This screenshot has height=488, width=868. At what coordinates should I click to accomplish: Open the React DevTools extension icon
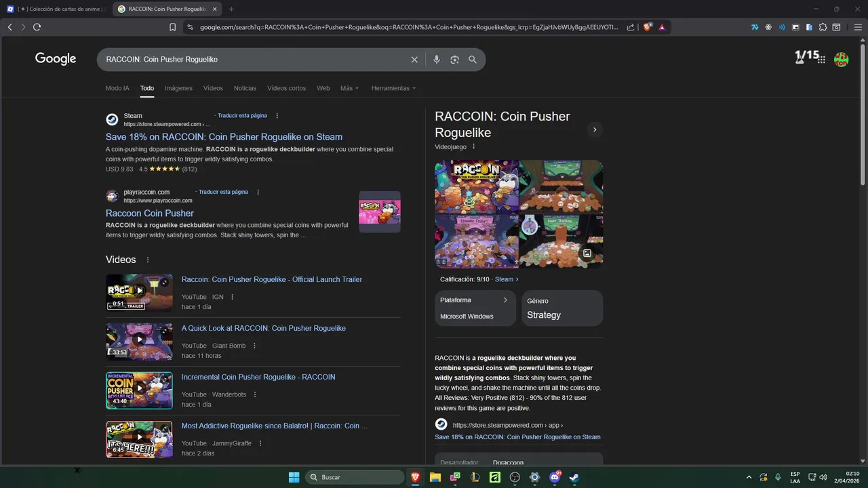768,27
